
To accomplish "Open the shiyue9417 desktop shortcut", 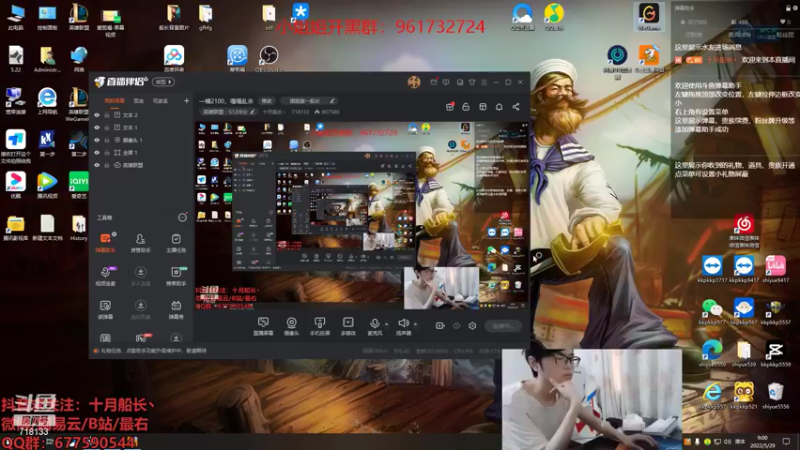I will click(x=776, y=269).
